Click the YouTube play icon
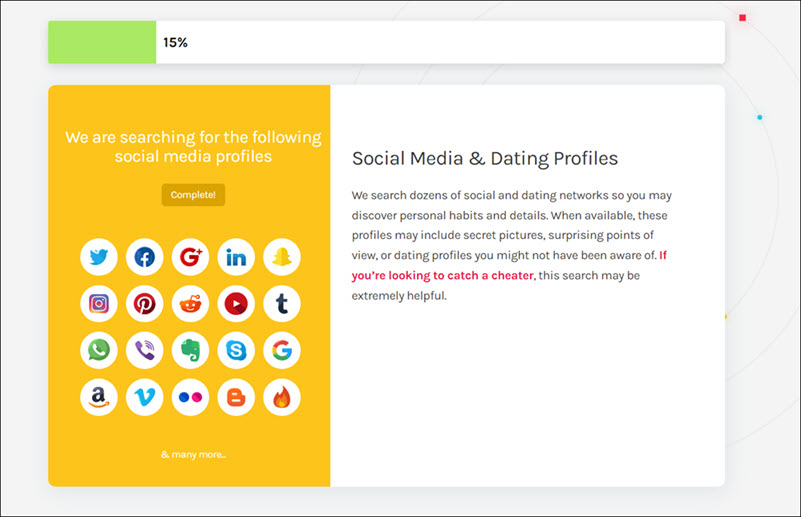The height and width of the screenshot is (517, 801). click(x=236, y=303)
